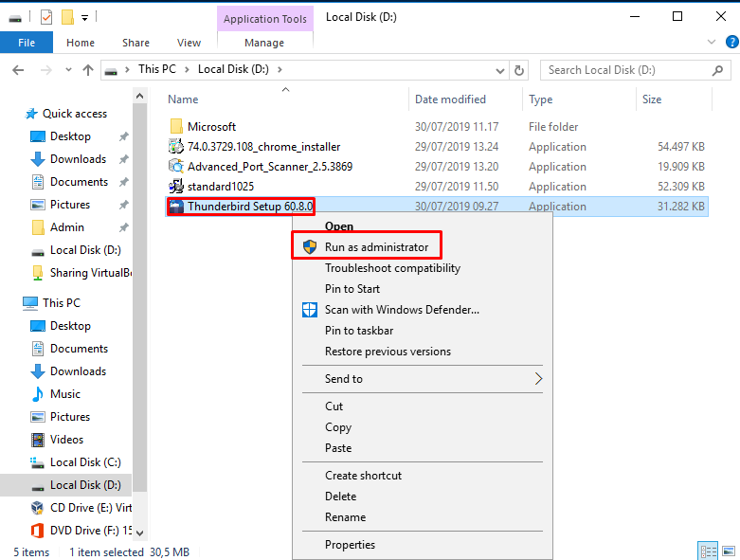Expand the ribbon using the chevron
The image size is (740, 560).
point(712,42)
